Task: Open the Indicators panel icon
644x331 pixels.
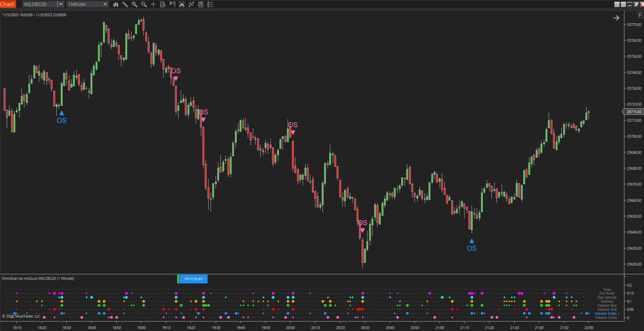Action: point(181,4)
